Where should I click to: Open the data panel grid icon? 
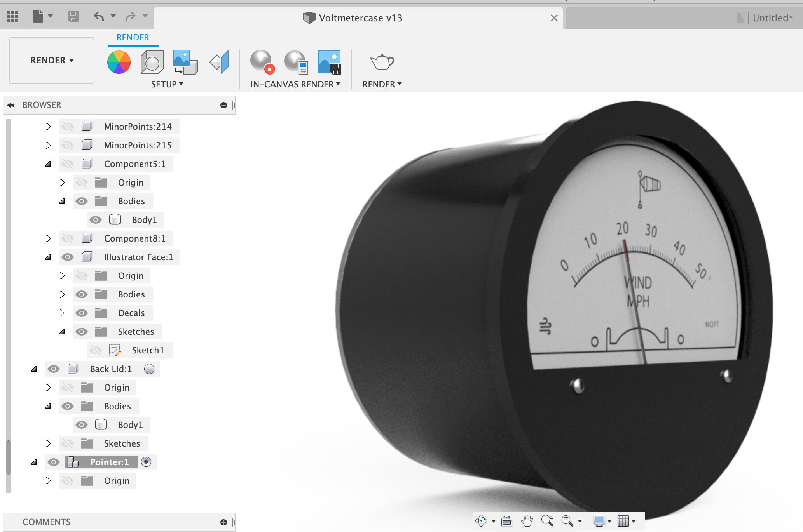pyautogui.click(x=12, y=16)
